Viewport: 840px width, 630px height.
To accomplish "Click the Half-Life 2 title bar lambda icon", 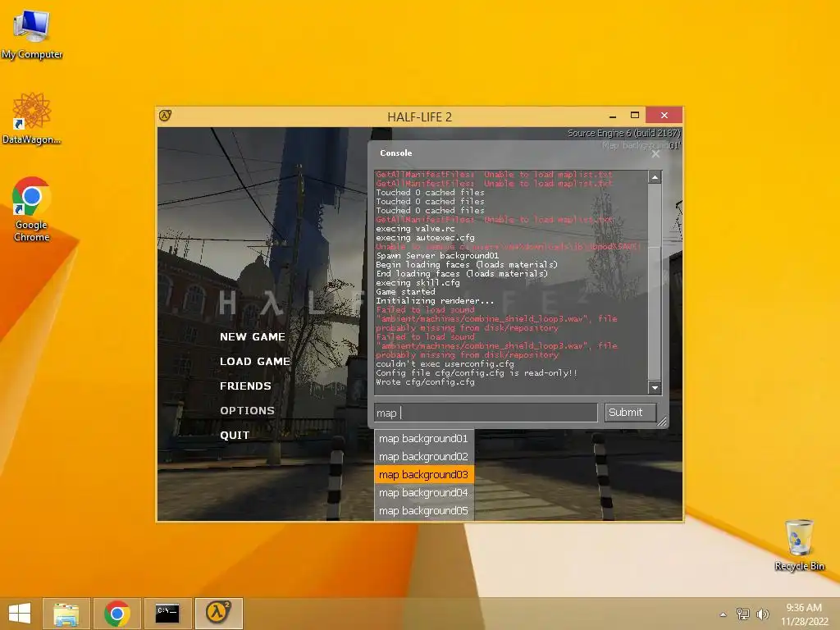I will pos(165,115).
